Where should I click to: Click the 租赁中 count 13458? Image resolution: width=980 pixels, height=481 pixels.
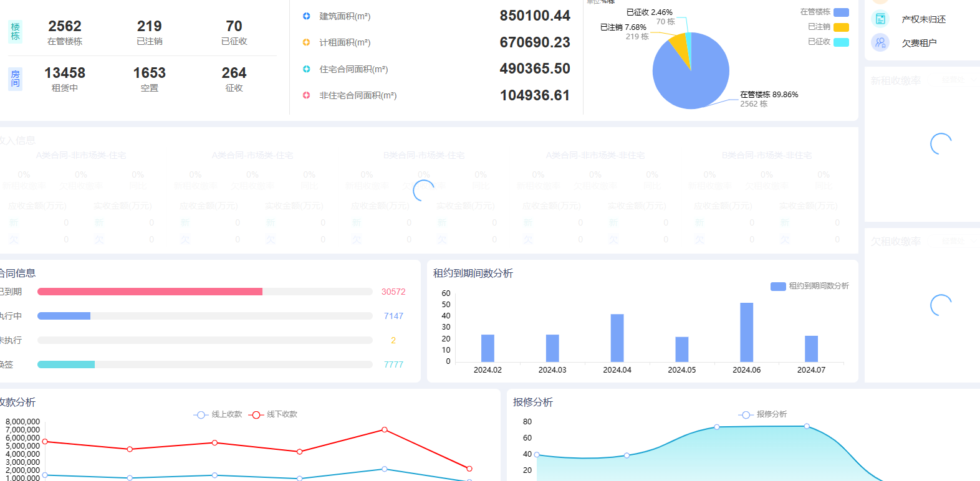coord(65,73)
